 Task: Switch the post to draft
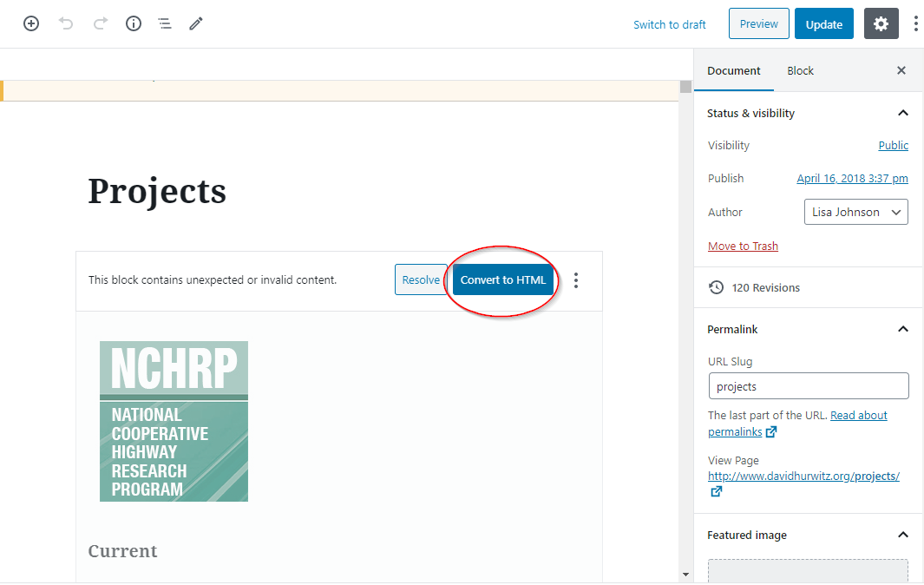[x=670, y=25]
